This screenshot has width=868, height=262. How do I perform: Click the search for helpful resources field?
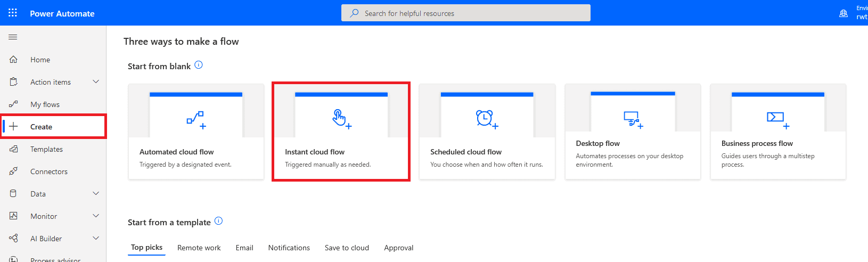[x=466, y=13]
